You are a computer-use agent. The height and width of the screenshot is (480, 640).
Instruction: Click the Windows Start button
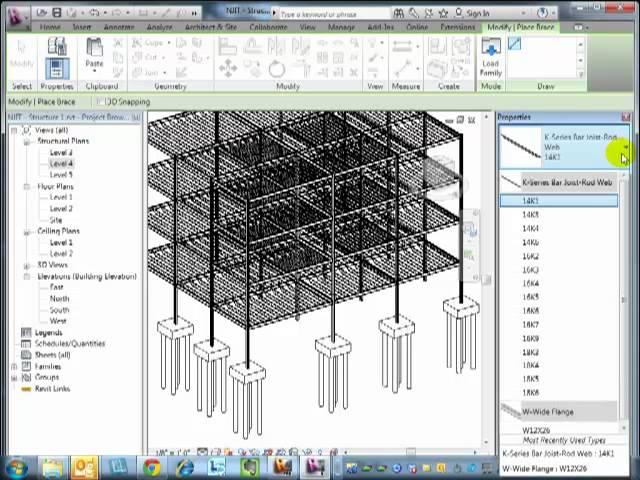click(x=17, y=467)
